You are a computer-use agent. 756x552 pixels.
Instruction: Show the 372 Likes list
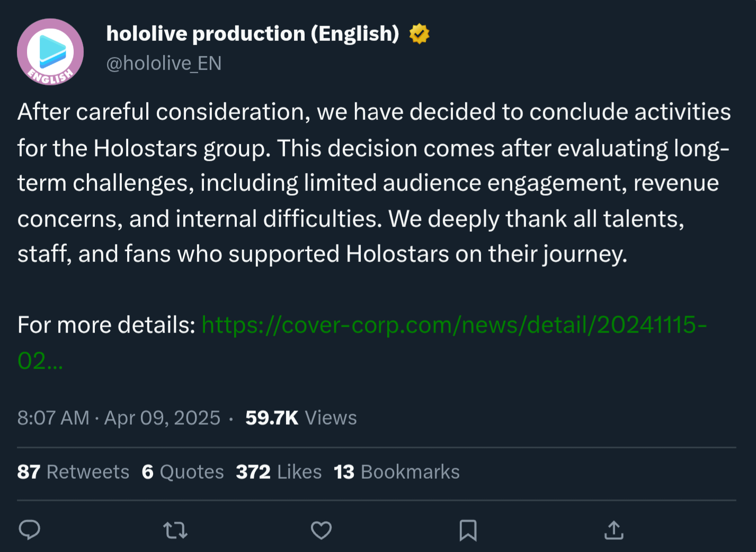pos(279,472)
